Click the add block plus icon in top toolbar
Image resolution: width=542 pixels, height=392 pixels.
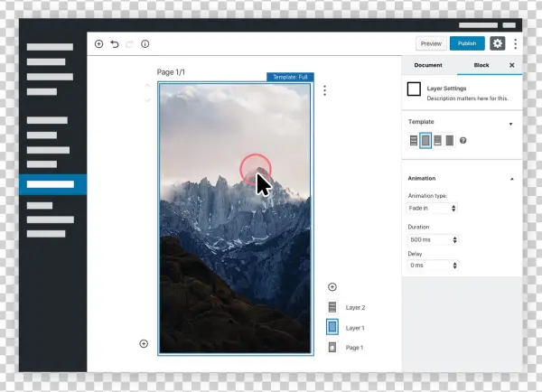tap(98, 43)
